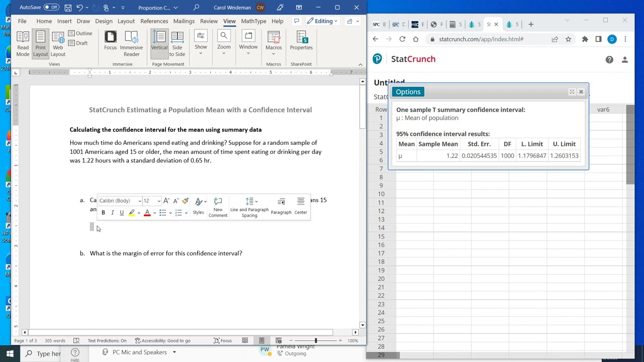Open the Zoom dialog in ribbon
The width and height of the screenshot is (644, 362).
click(224, 43)
